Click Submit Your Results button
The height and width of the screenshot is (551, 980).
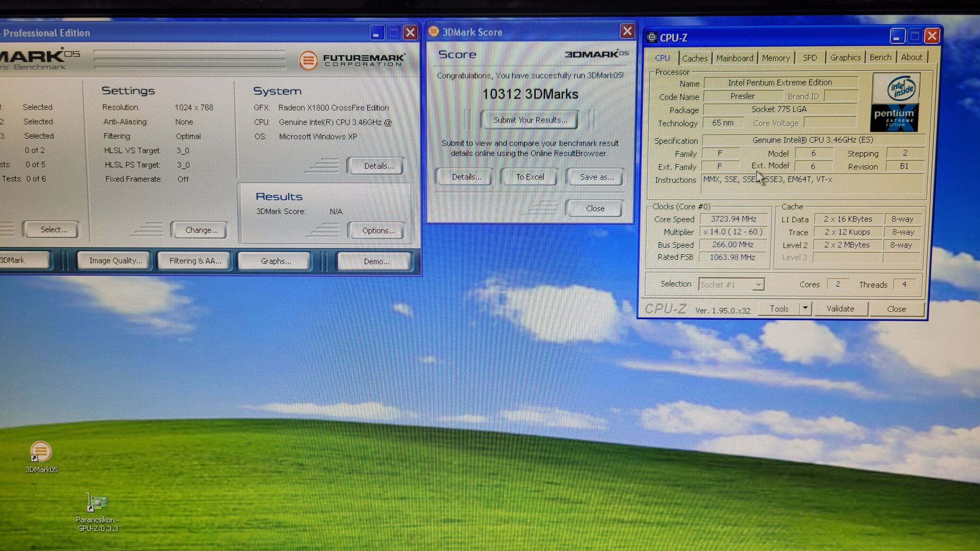tap(530, 120)
